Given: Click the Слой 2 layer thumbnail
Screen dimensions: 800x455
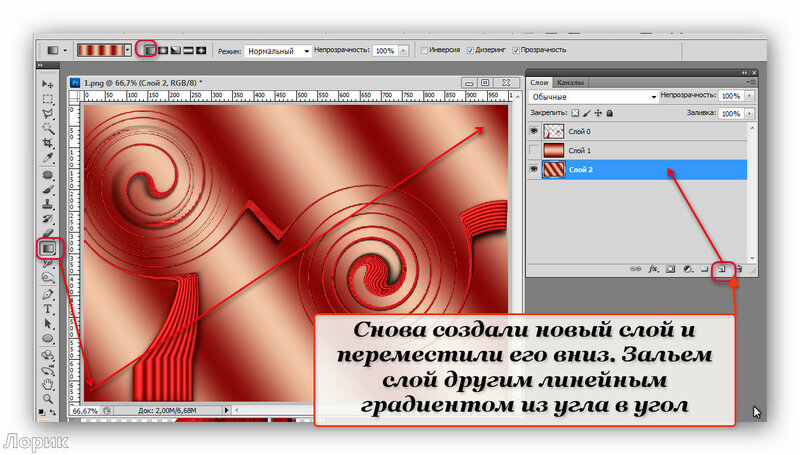Looking at the screenshot, I should click(x=554, y=169).
